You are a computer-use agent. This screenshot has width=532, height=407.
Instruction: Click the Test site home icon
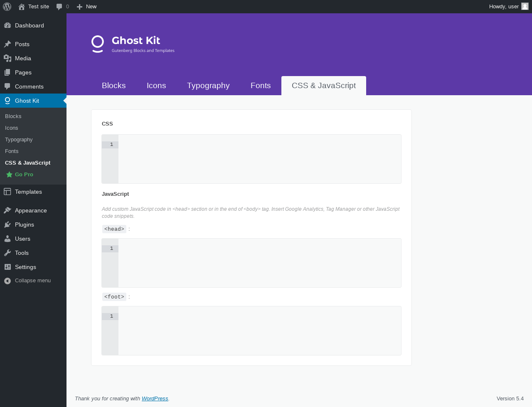[22, 7]
